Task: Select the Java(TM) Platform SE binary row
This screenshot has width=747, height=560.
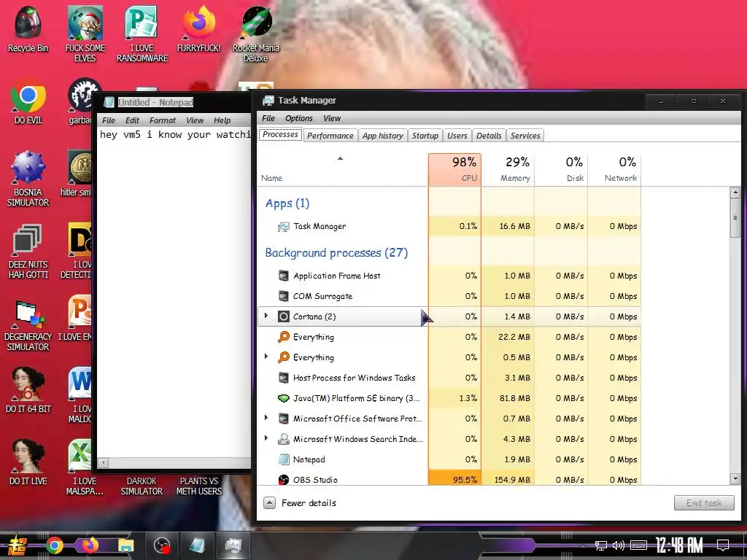Action: click(449, 398)
